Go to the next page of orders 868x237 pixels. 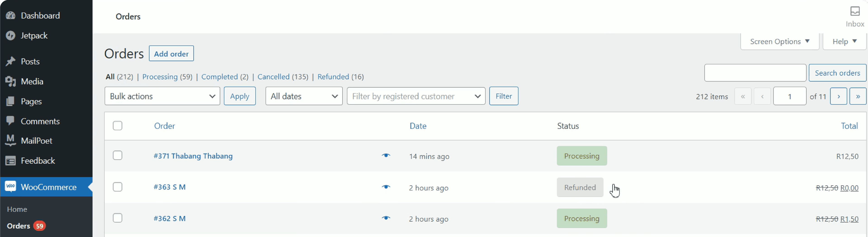(838, 96)
